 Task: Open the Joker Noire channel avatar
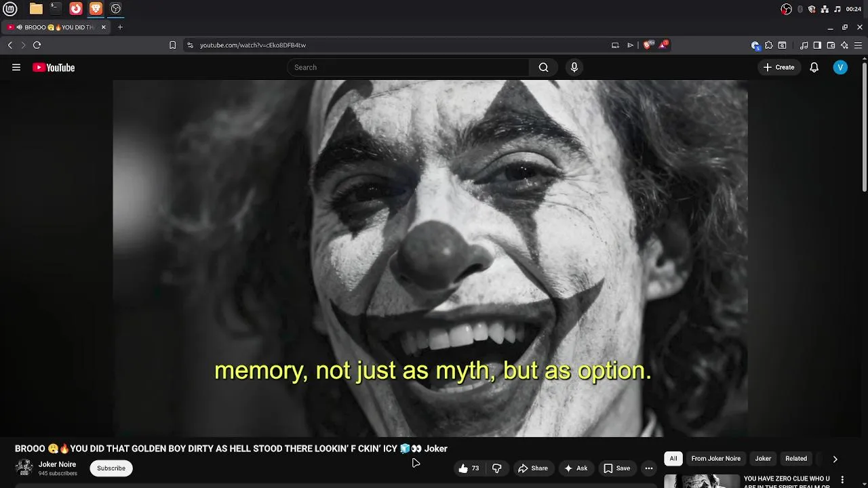(x=24, y=468)
